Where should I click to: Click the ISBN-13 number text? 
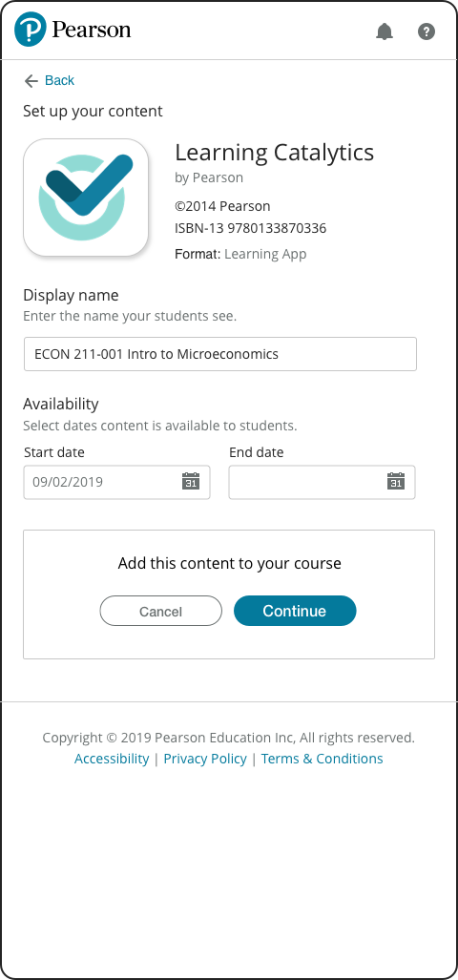coord(251,229)
